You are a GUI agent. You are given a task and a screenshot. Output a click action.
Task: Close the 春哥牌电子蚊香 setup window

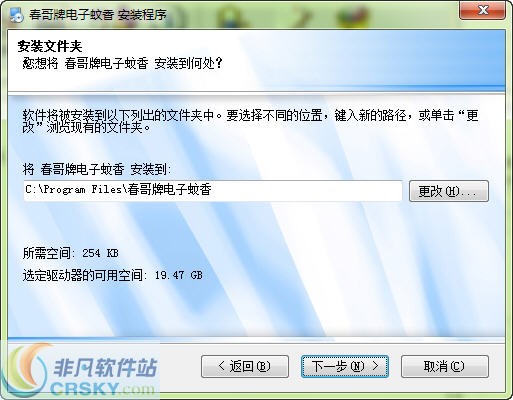click(x=483, y=10)
